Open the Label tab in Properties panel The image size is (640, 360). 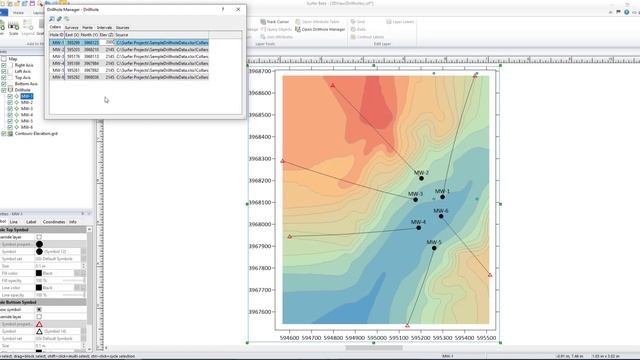(31, 222)
